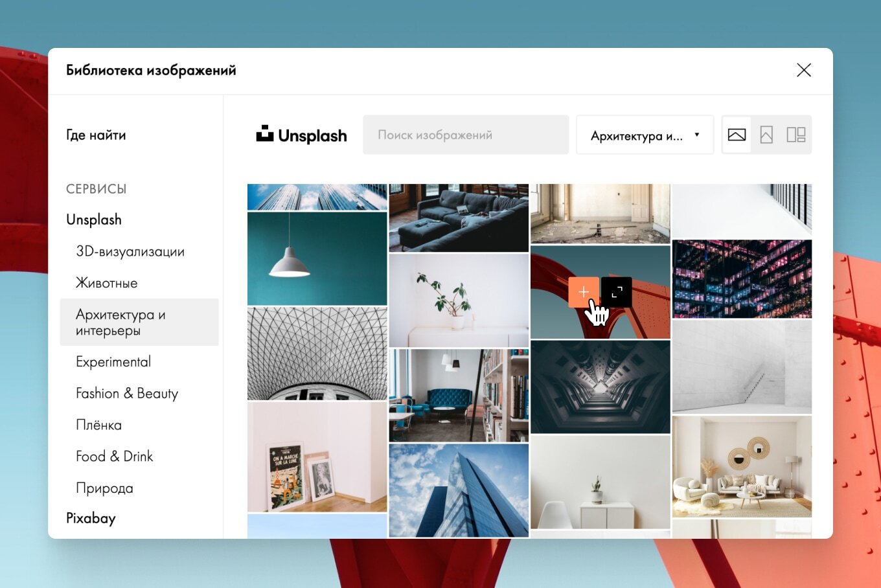Select the Животные category

107,283
